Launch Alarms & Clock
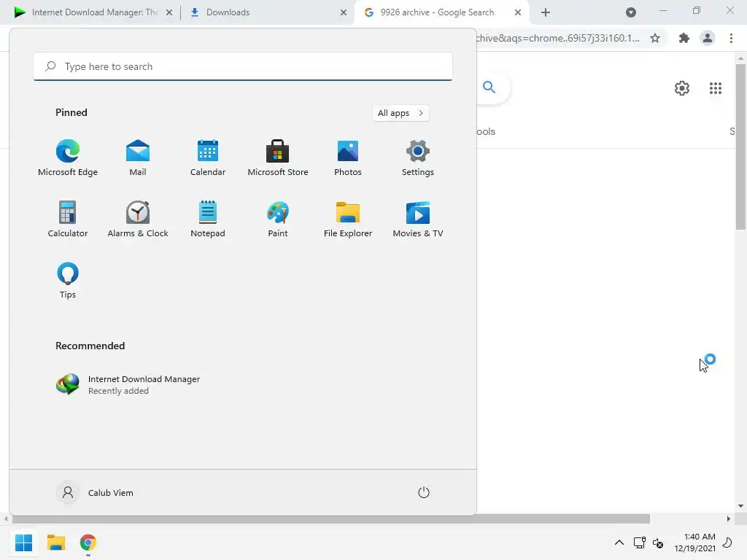The width and height of the screenshot is (747, 560). pyautogui.click(x=138, y=219)
